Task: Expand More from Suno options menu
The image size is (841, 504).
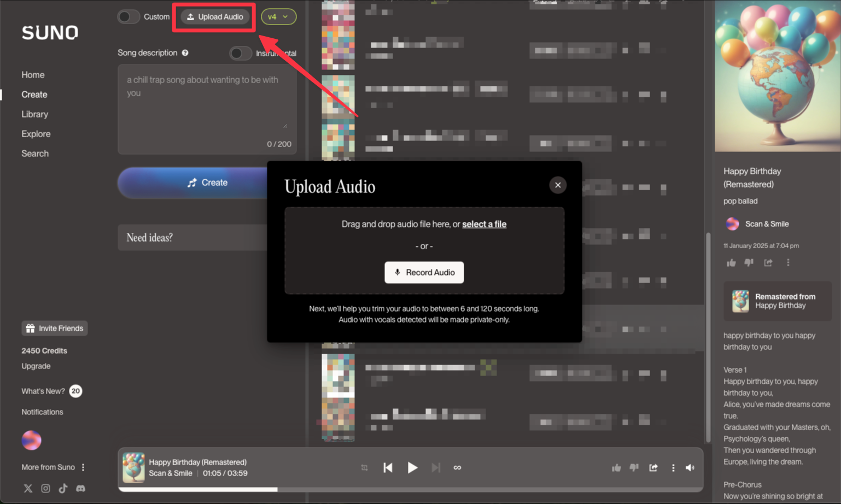Action: click(83, 467)
